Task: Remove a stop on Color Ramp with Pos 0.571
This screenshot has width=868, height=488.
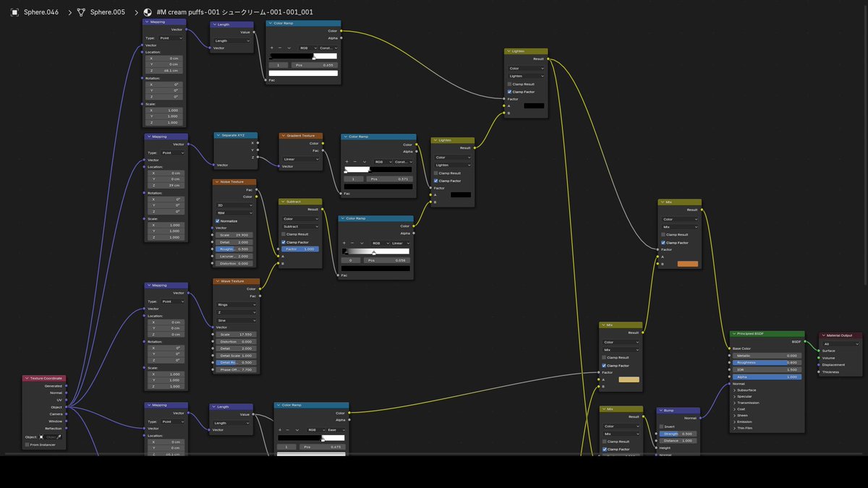Action: click(354, 161)
